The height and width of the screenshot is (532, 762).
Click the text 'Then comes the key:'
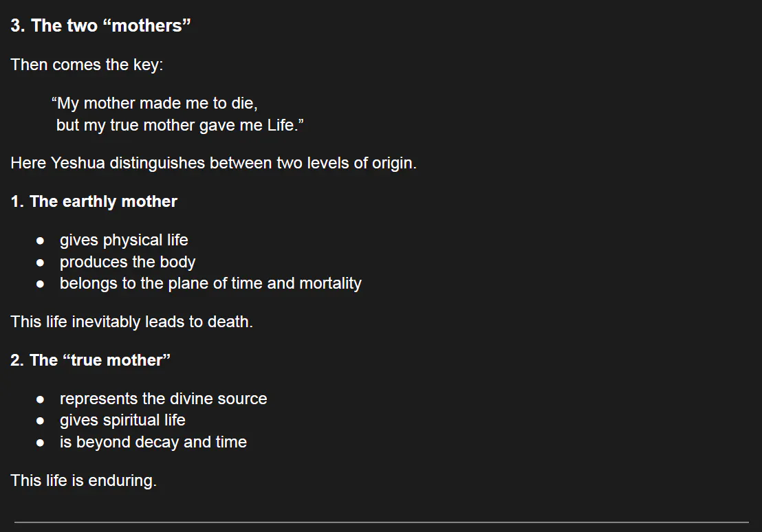click(87, 65)
